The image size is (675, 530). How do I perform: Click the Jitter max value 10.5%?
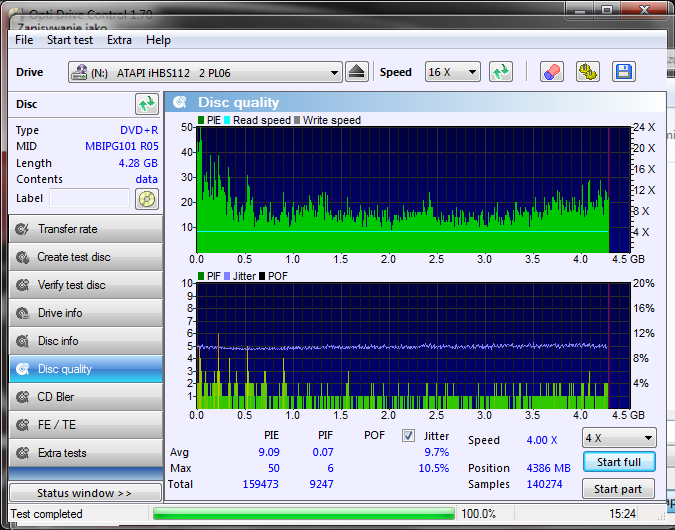tap(434, 468)
